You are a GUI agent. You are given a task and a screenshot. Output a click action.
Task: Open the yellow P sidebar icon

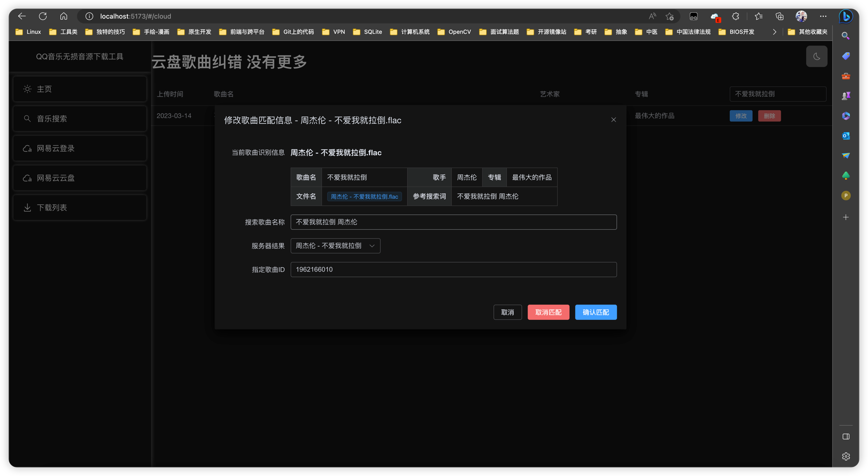pyautogui.click(x=846, y=196)
